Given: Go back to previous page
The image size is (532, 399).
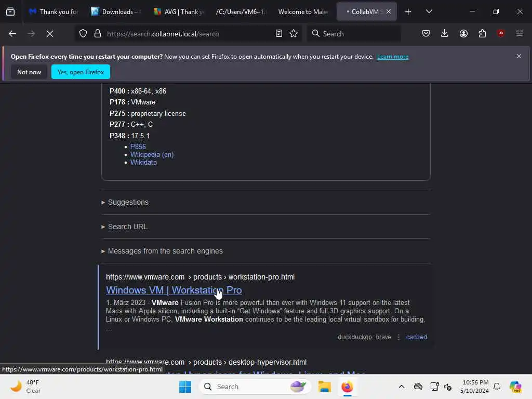Looking at the screenshot, I should tap(12, 34).
